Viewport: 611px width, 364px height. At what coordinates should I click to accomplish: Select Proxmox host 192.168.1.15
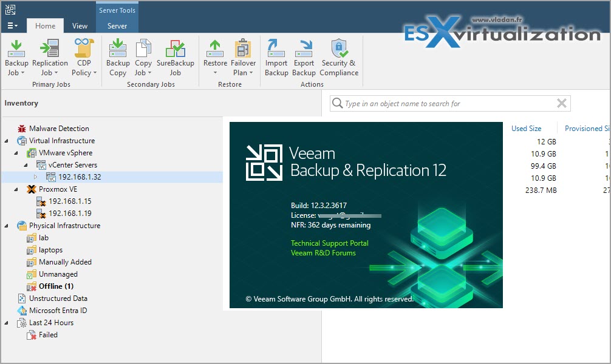pos(70,201)
